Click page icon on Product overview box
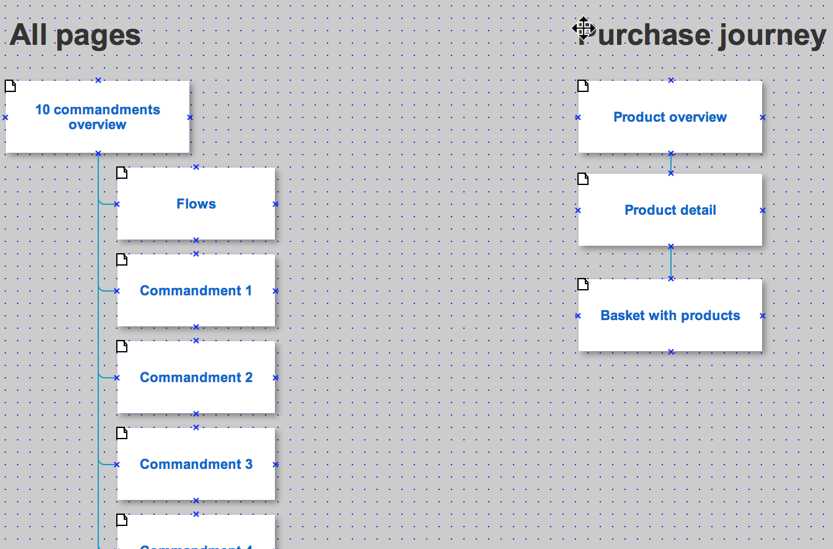The height and width of the screenshot is (549, 833). click(583, 86)
